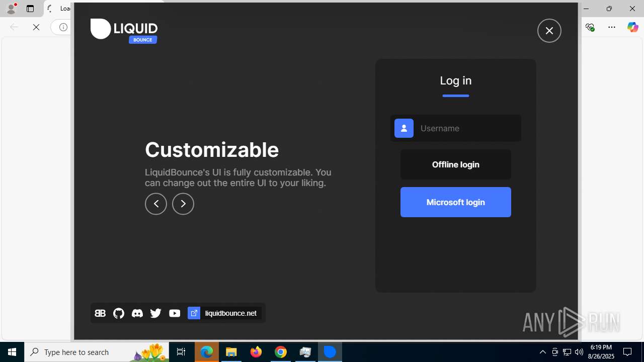
Task: Open the forum icon in the social bar
Action: click(100, 313)
